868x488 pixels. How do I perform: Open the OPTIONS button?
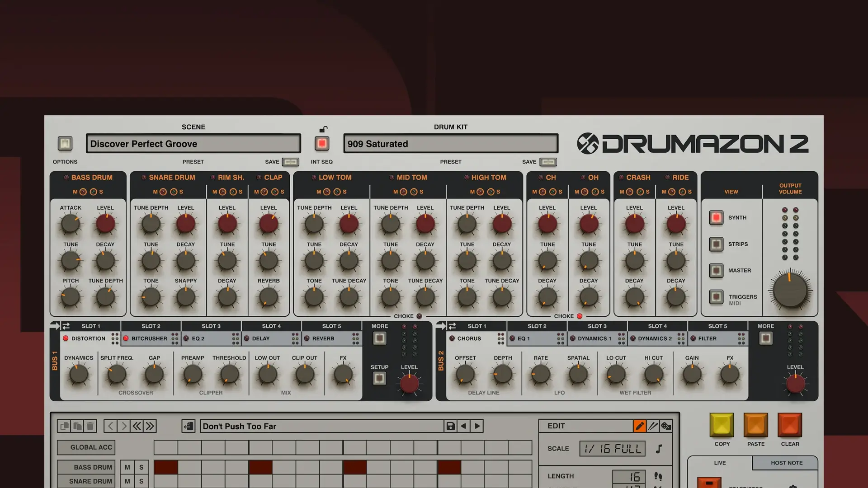point(65,144)
